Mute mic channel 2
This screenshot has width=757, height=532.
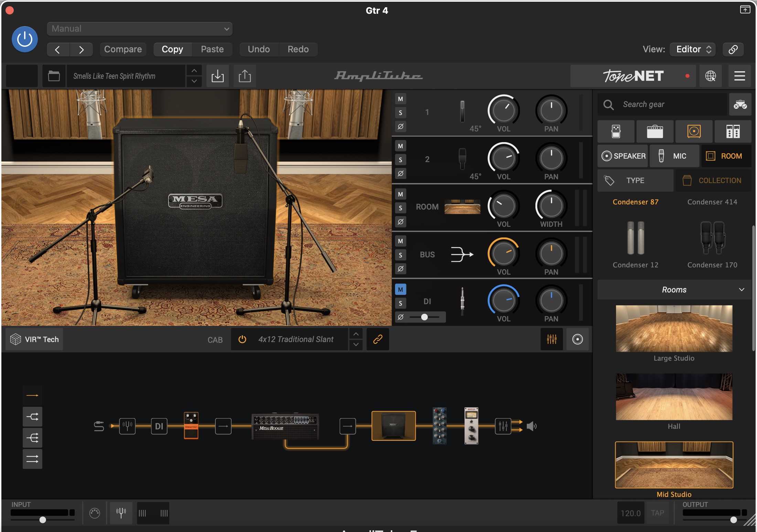click(x=401, y=146)
